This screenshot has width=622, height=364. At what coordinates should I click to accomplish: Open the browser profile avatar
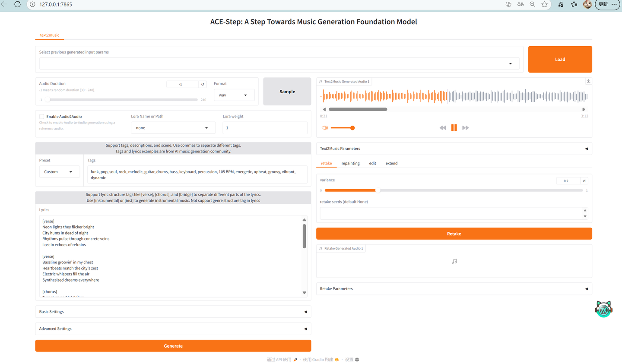[x=587, y=4]
